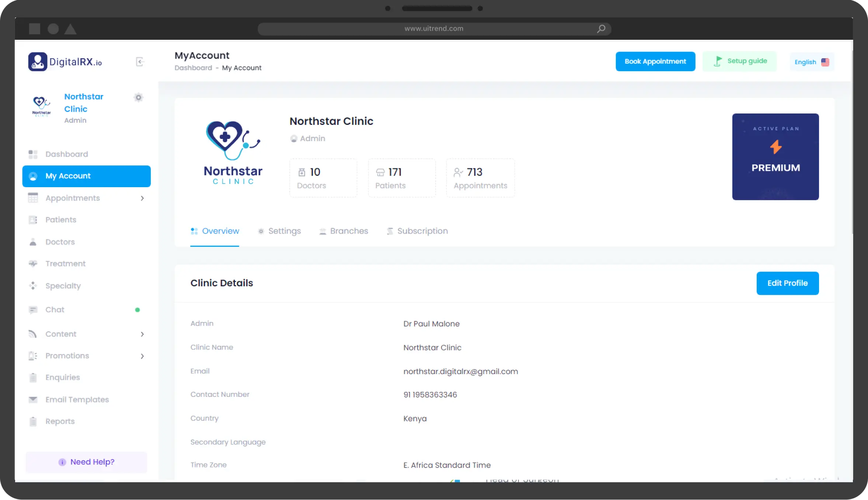Expand the Appointments submenu chevron
Viewport: 868px width, 500px height.
142,198
